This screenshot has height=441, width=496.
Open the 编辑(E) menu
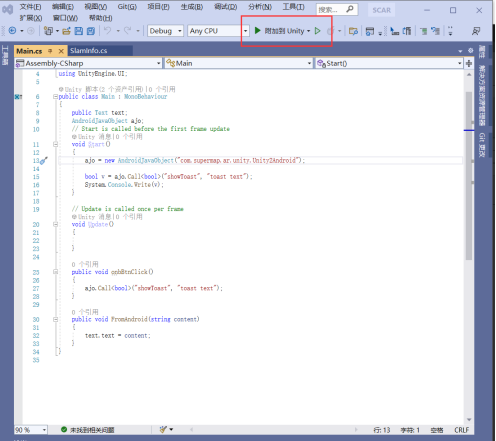(x=63, y=7)
